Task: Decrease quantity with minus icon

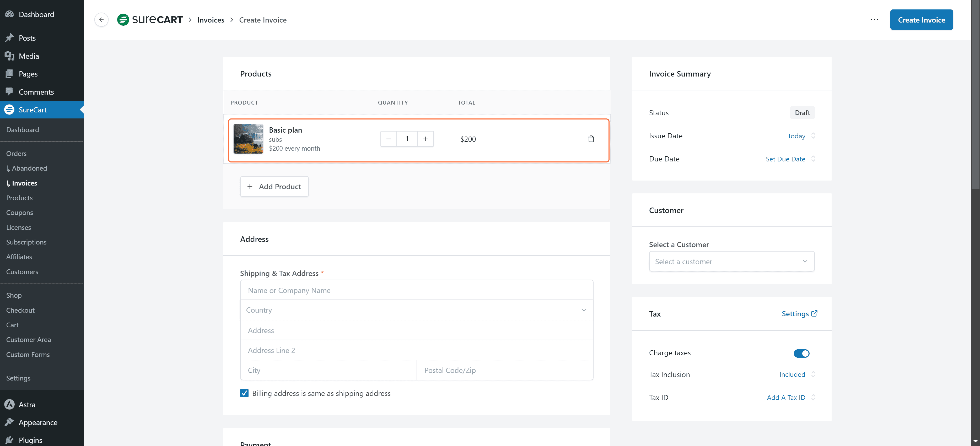Action: coord(389,139)
